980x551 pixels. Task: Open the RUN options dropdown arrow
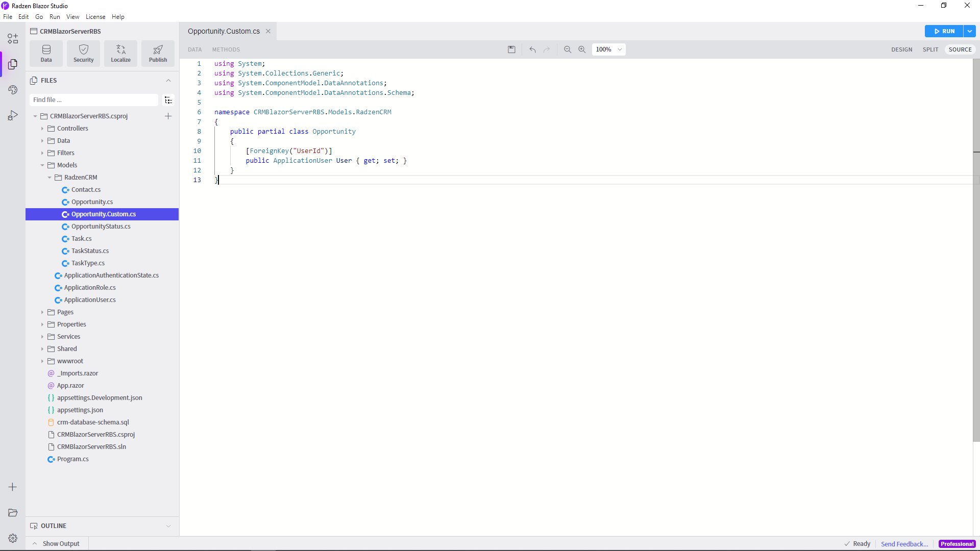pyautogui.click(x=969, y=31)
